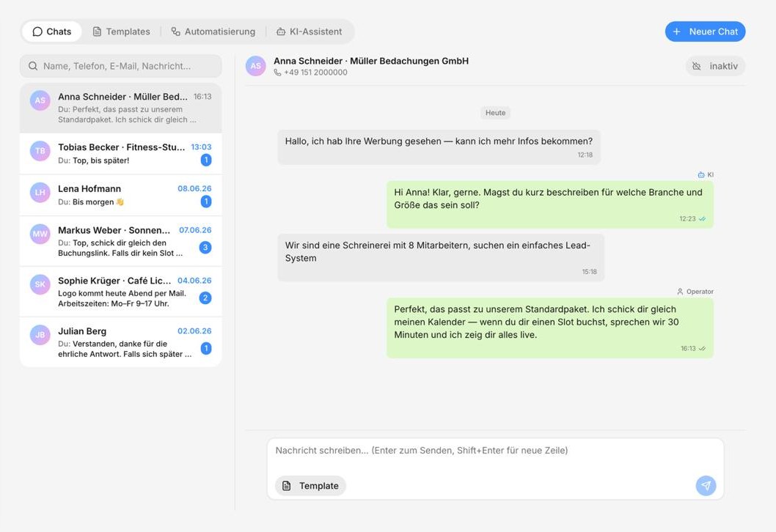Open the Automatisierung tab
This screenshot has width=776, height=532.
coord(213,32)
